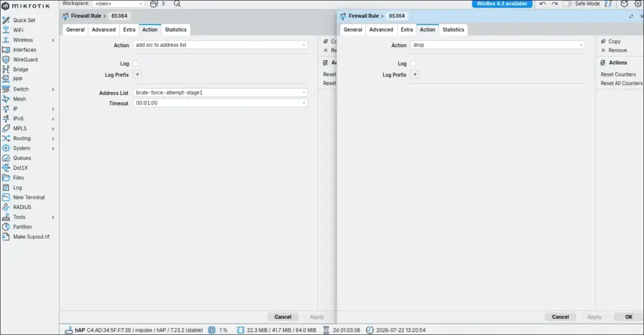Click Cancel in right Firewall Rule window
The height and width of the screenshot is (335, 644).
point(560,317)
